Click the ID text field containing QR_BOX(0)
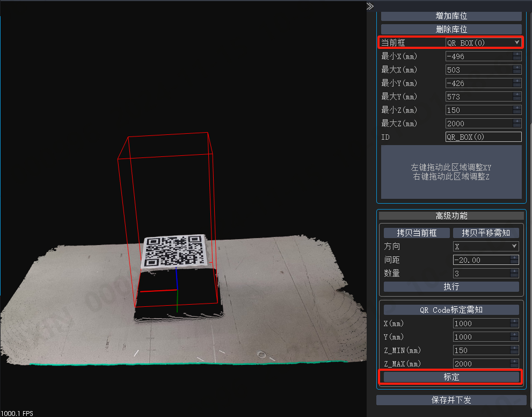 pyautogui.click(x=484, y=137)
